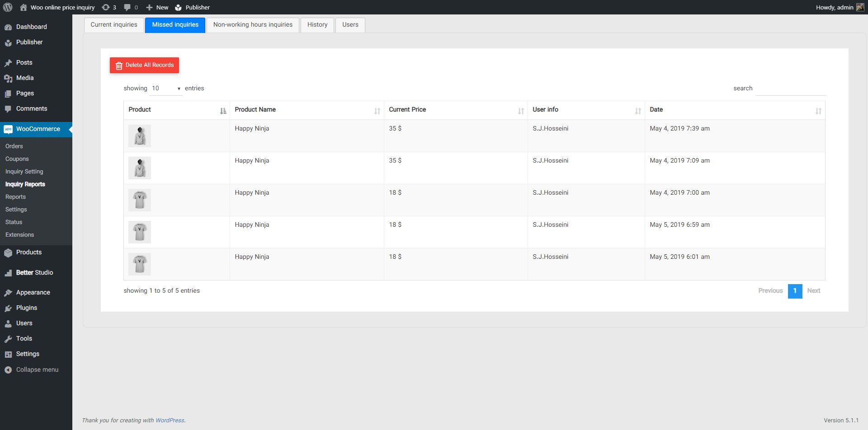Click the Dashboard gauge icon
The image size is (868, 430).
point(8,27)
